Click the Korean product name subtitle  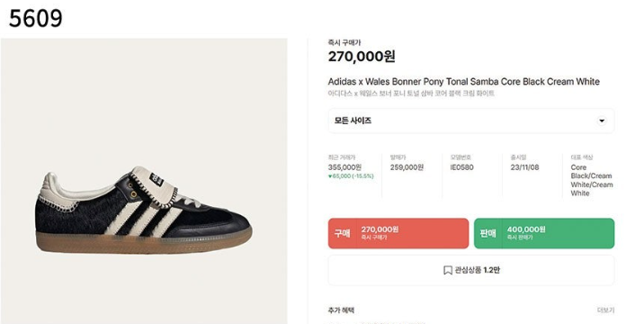coord(411,94)
